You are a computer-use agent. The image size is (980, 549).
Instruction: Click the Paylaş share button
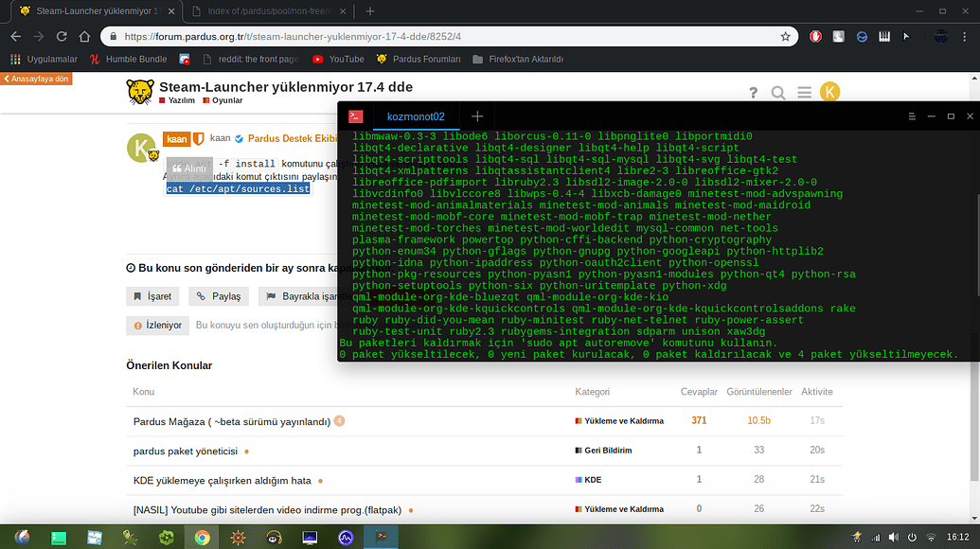(219, 296)
